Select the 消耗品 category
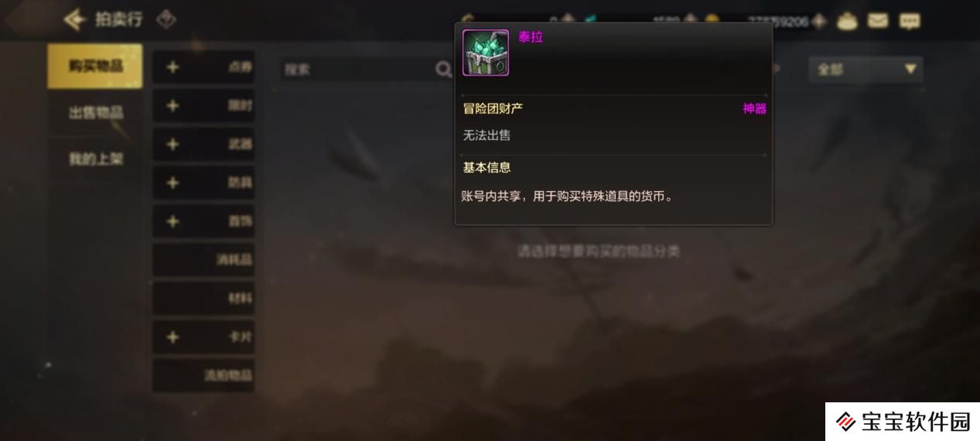 pyautogui.click(x=203, y=260)
